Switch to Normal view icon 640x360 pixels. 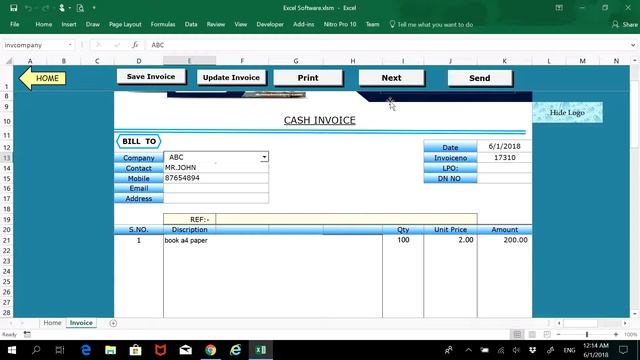point(517,334)
